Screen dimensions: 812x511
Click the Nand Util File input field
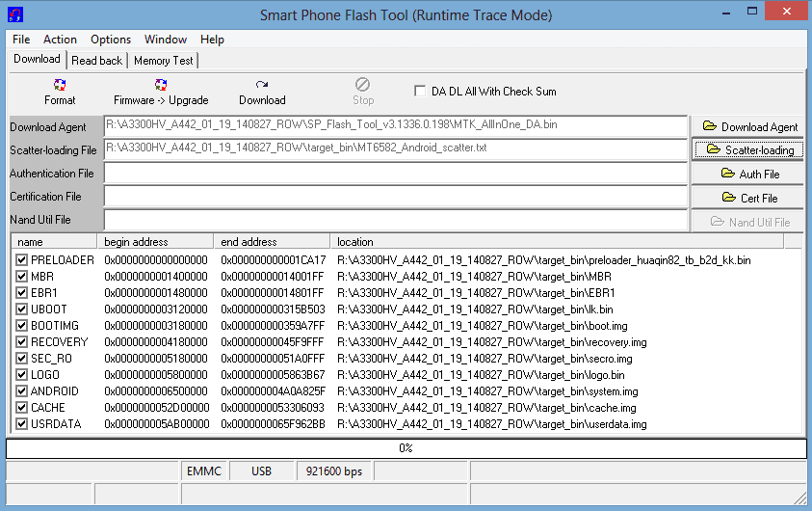[x=396, y=219]
